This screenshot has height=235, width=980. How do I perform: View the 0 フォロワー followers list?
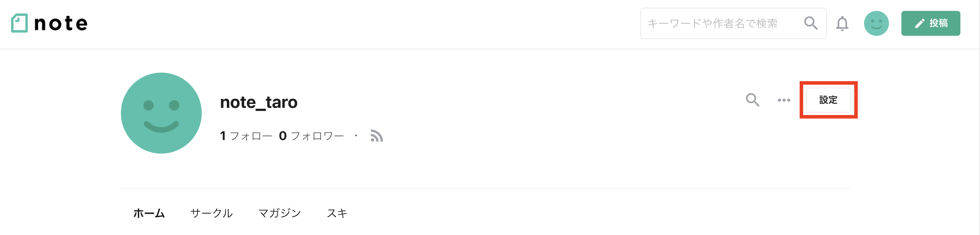[x=311, y=136]
